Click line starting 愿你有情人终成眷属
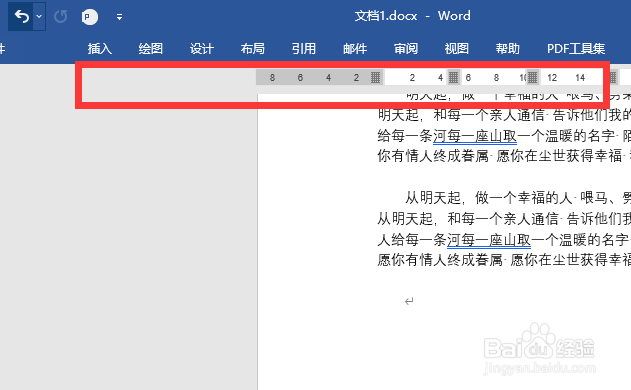The height and width of the screenshot is (390, 631). (504, 260)
